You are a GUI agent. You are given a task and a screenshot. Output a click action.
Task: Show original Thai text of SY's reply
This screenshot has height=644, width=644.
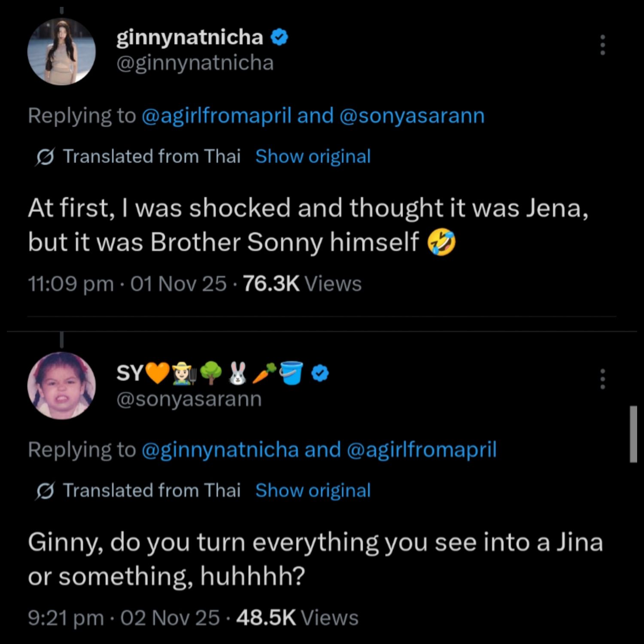point(313,491)
